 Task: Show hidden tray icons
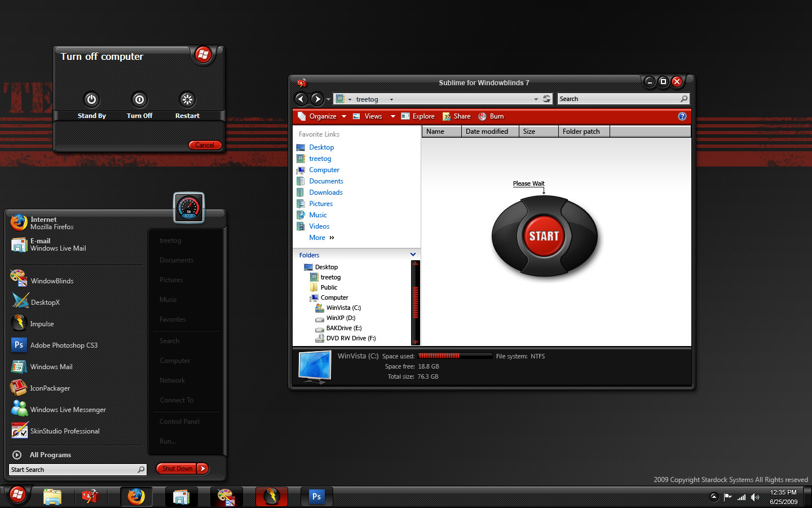(x=714, y=497)
